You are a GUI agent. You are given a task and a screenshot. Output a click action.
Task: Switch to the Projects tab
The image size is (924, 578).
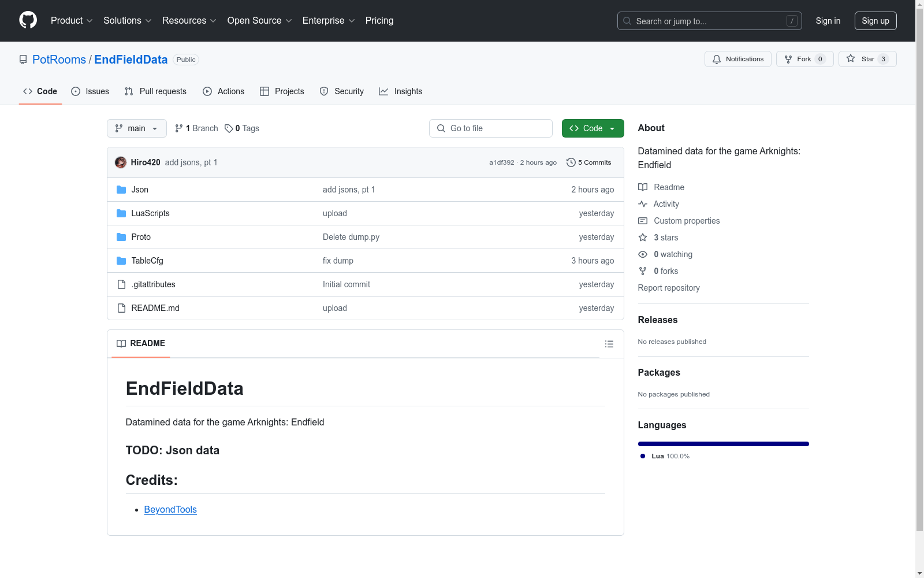coord(282,91)
